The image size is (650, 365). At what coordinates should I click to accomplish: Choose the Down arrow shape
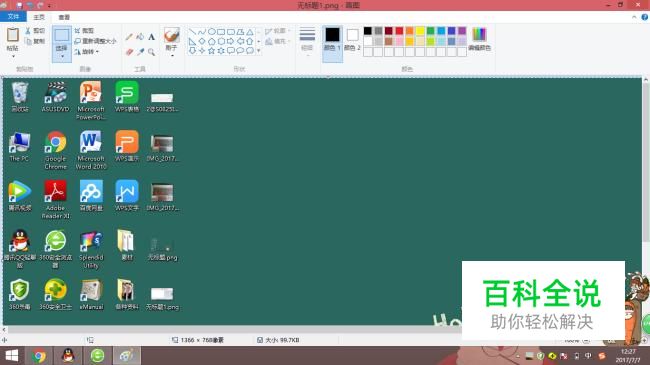192,51
